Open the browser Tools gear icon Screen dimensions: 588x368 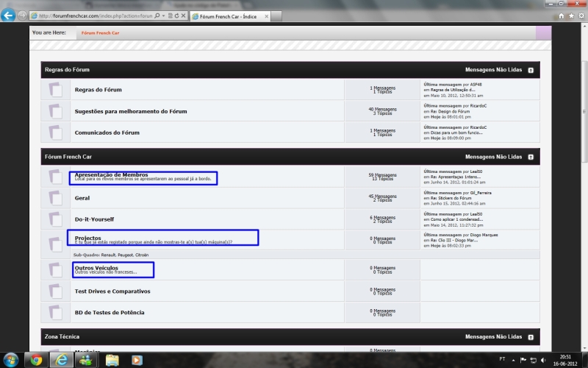point(581,15)
